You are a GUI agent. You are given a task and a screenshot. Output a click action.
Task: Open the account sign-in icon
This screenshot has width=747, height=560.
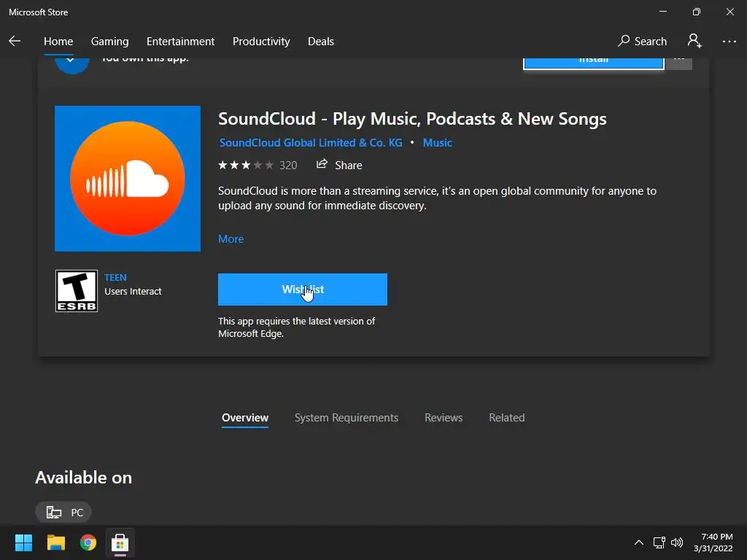tap(694, 41)
